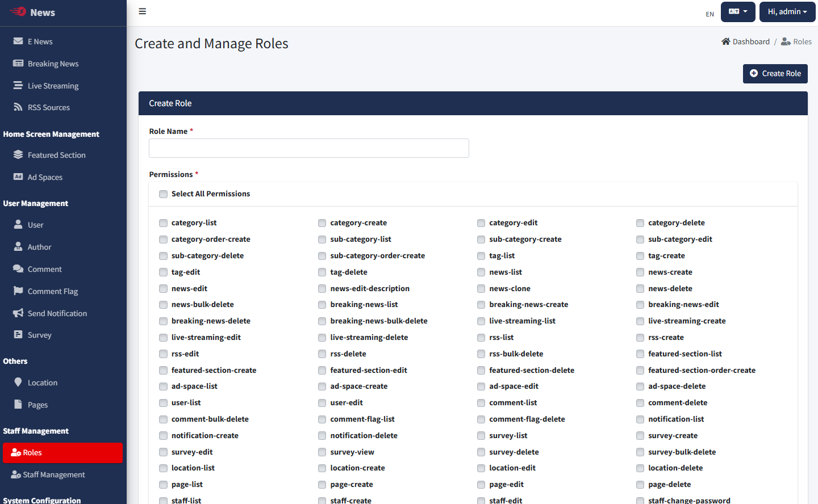Click the Staff Management users icon

16,474
